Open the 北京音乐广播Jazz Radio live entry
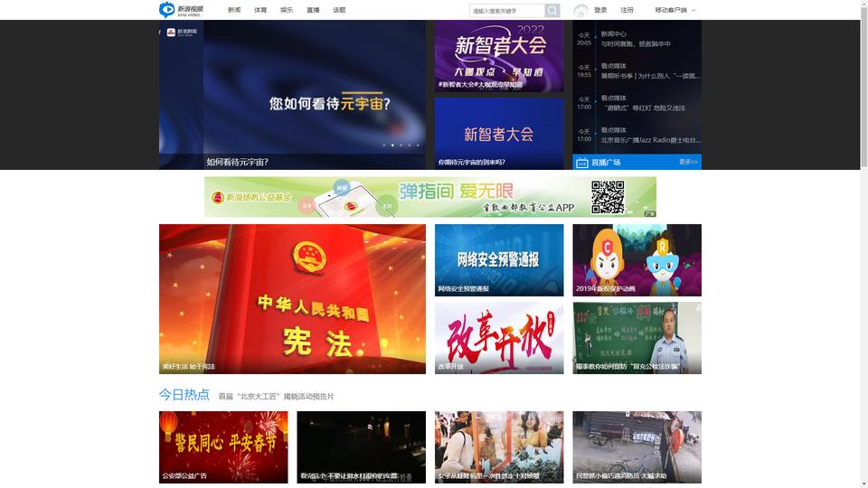 pyautogui.click(x=637, y=135)
